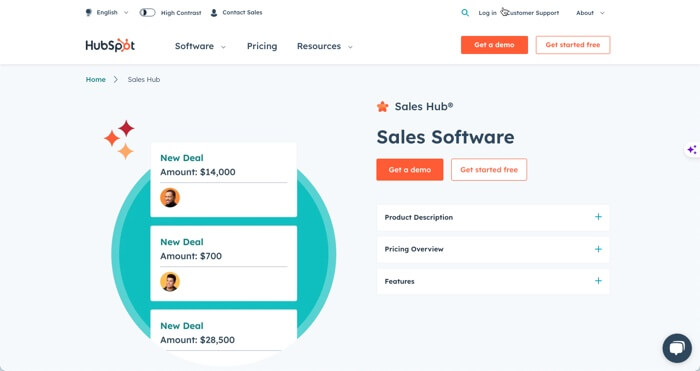Click Get a demo below Sales Software

point(410,170)
